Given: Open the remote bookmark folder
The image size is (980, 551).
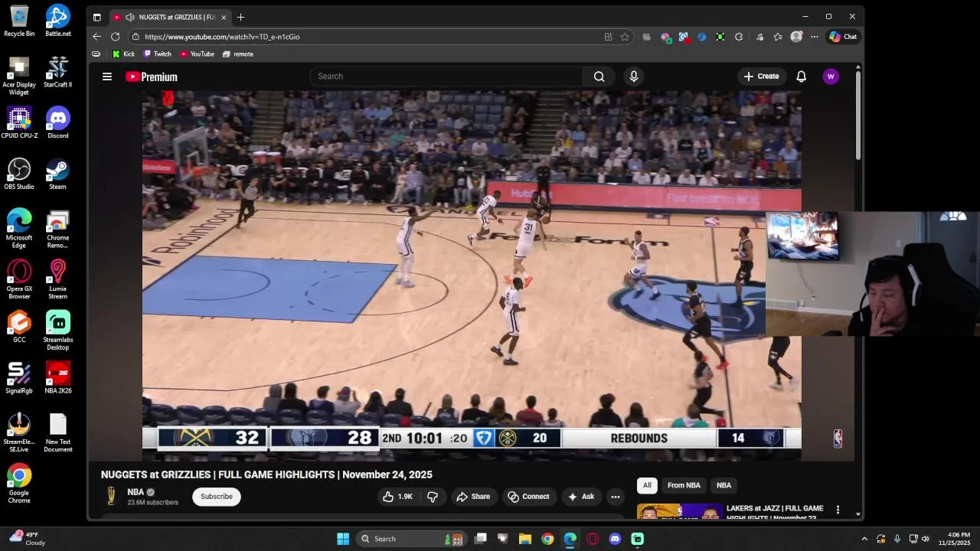Looking at the screenshot, I should 238,54.
